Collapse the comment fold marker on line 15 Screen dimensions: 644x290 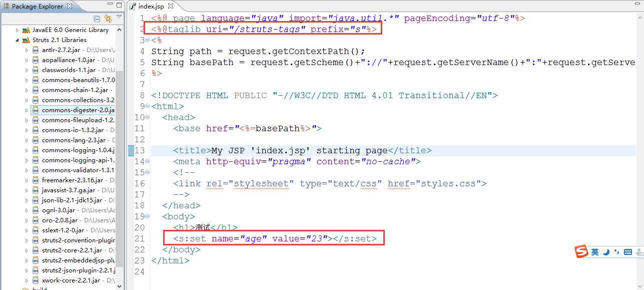coord(147,172)
